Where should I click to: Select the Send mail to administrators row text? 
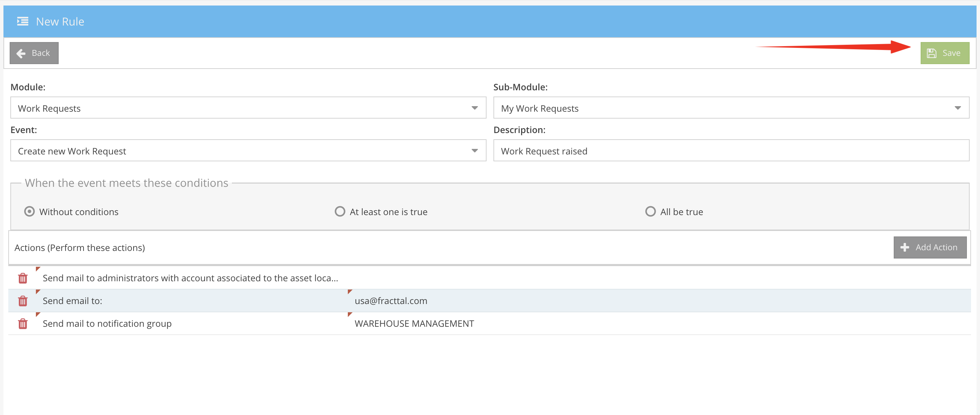coord(190,278)
